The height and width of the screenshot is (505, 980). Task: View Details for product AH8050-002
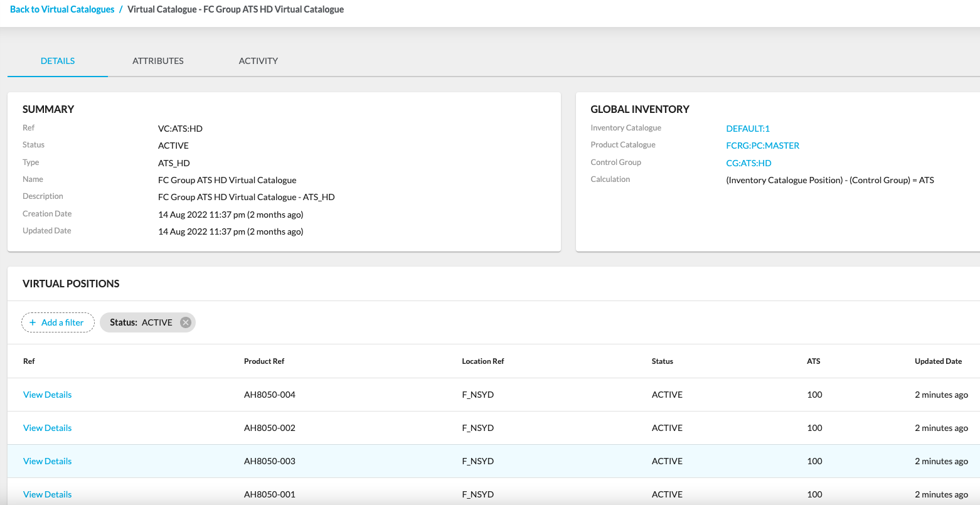click(48, 428)
